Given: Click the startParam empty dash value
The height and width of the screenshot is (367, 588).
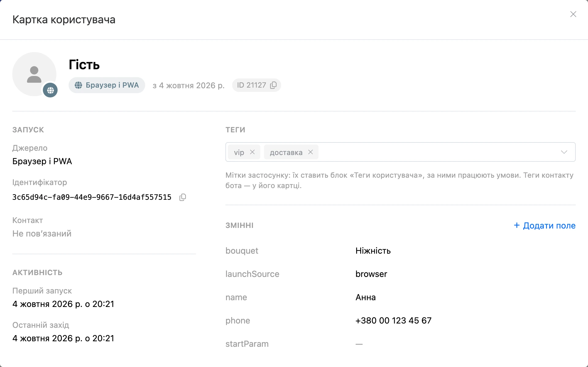Looking at the screenshot, I should pos(359,344).
